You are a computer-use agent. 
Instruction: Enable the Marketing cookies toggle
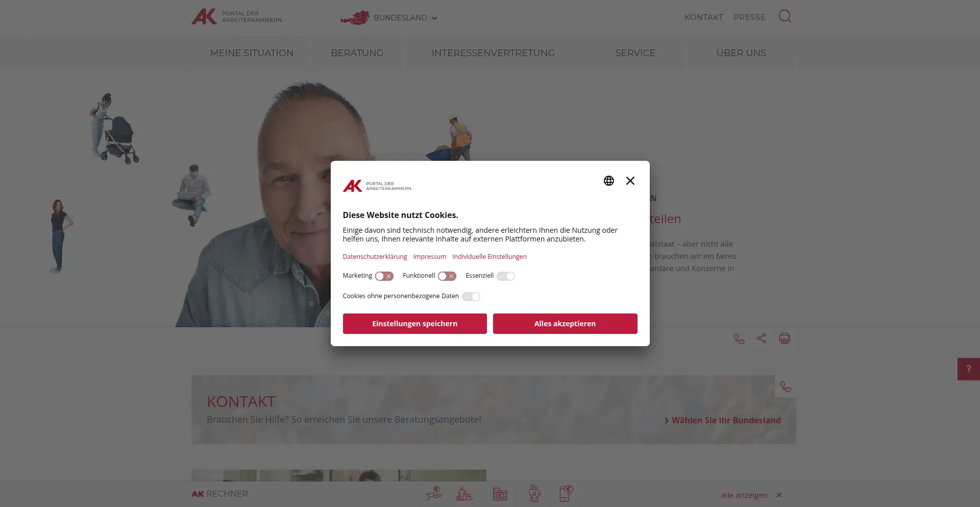click(x=384, y=276)
